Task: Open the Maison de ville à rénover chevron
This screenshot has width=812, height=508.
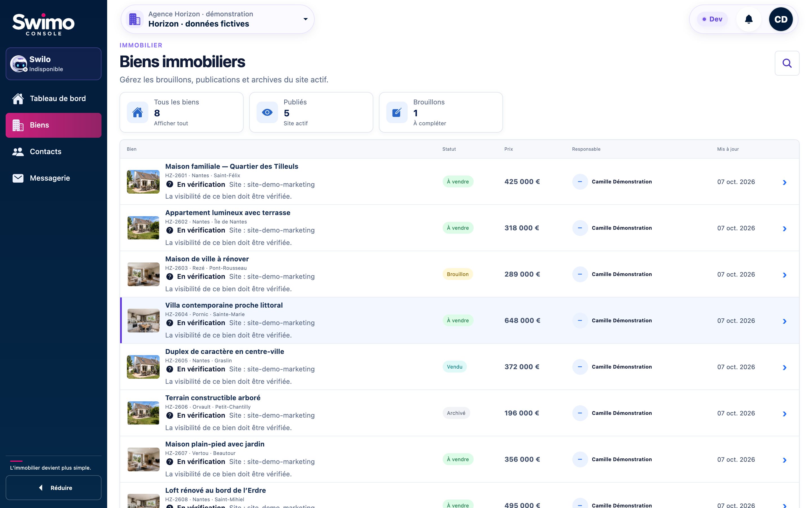Action: click(784, 275)
